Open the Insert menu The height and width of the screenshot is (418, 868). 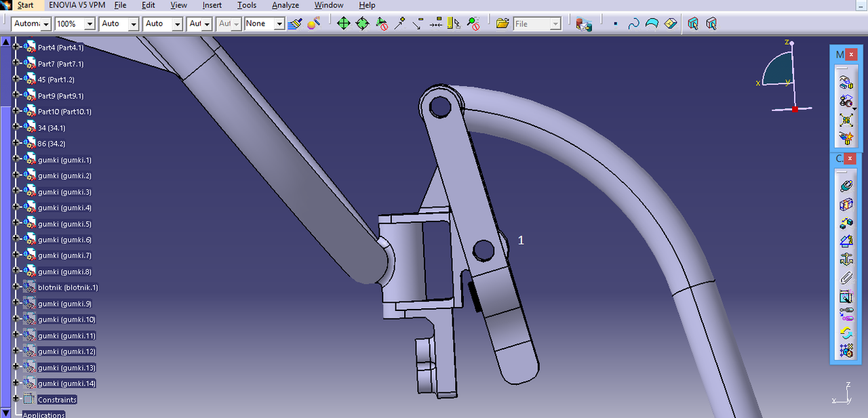click(x=212, y=5)
